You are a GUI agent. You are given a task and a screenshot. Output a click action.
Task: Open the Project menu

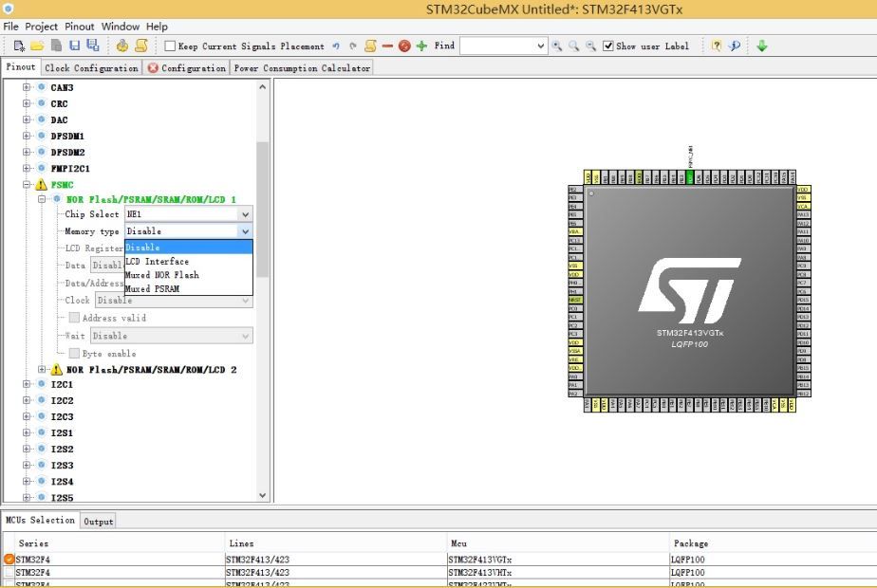(42, 27)
